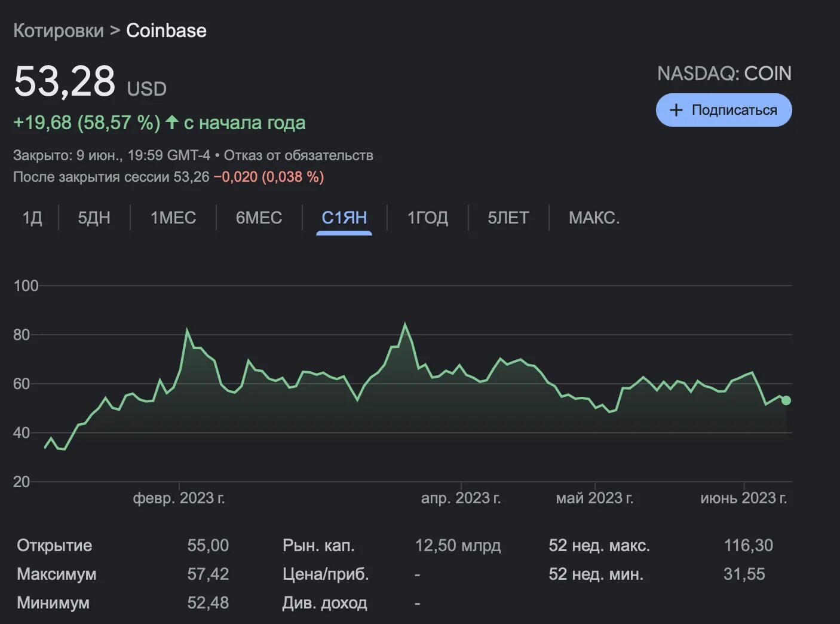Switch to the 6МЕС range tab
Viewport: 840px width, 624px height.
click(259, 218)
